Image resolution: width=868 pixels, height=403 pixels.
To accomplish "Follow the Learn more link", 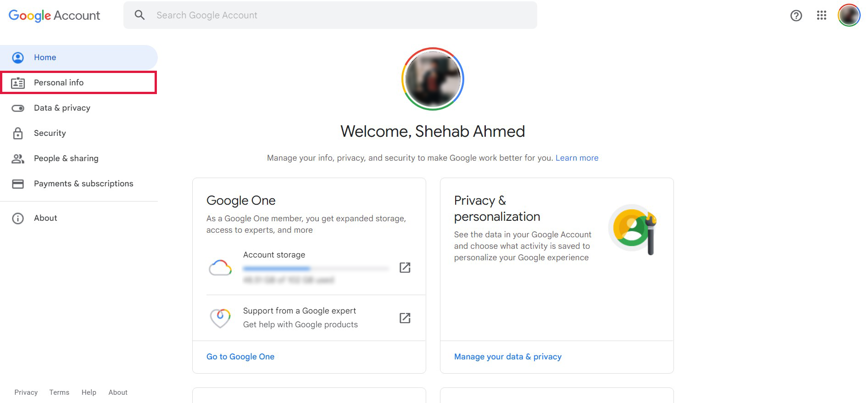I will click(x=577, y=158).
